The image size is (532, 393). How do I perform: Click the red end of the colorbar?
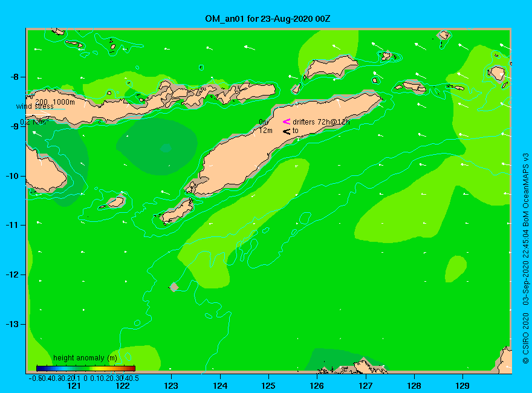(132, 368)
